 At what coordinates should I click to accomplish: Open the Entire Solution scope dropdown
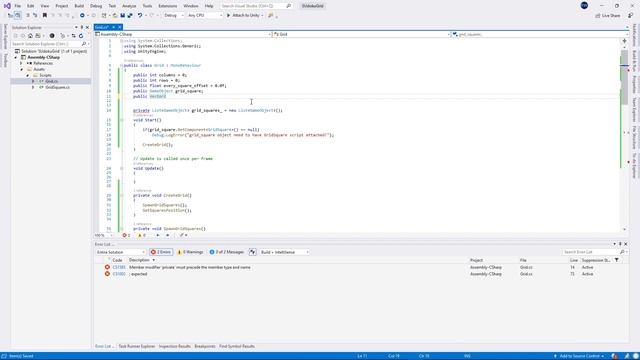point(120,252)
